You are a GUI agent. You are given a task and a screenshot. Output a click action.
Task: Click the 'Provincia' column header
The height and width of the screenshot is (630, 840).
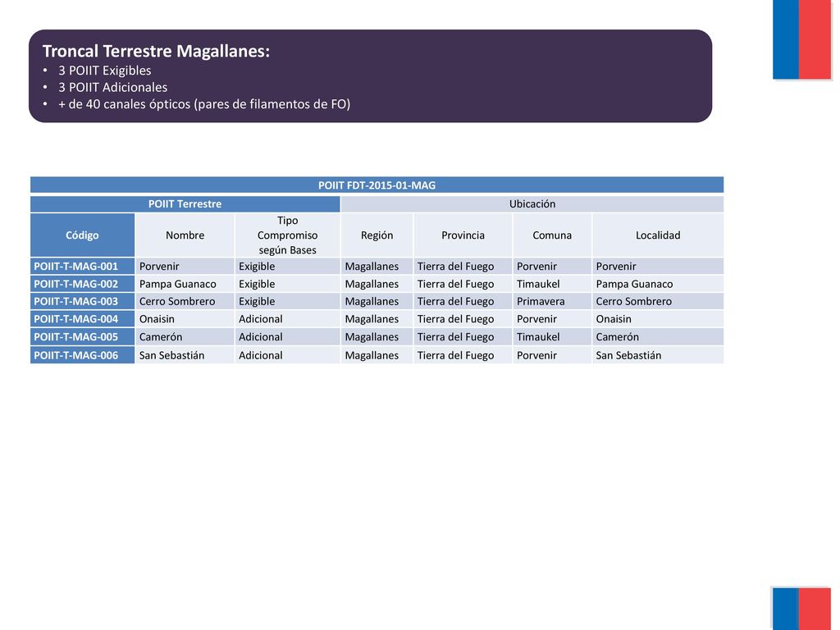tap(463, 235)
